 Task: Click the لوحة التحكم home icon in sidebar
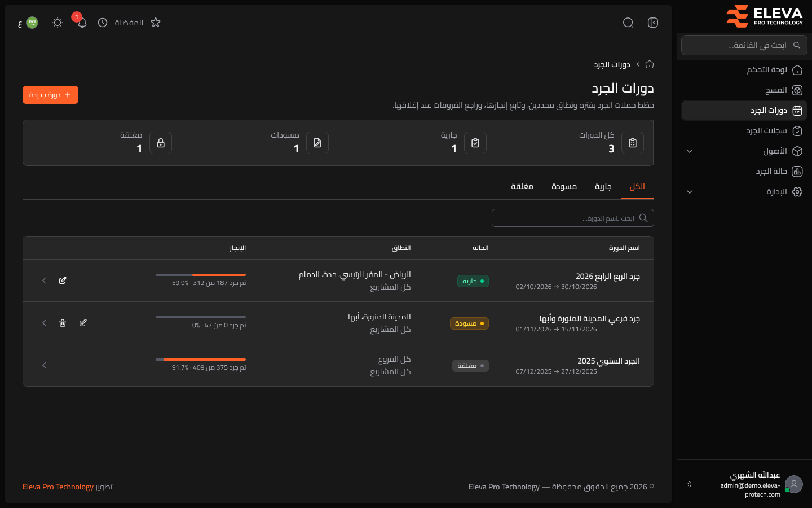coord(797,70)
